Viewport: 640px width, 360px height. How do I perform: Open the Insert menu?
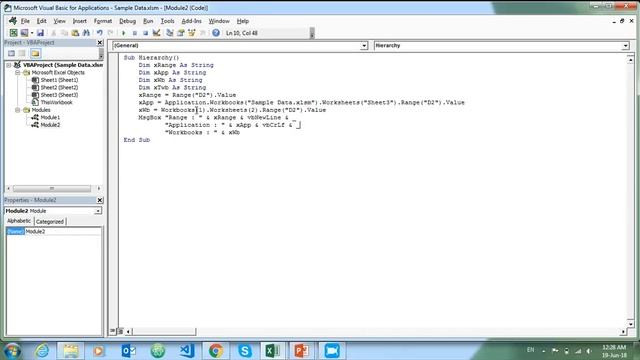point(80,21)
